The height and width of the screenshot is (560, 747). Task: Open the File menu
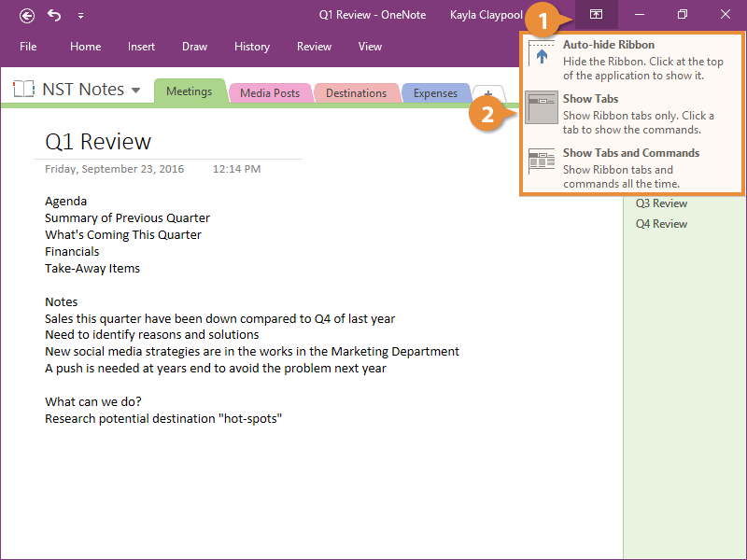pos(28,47)
